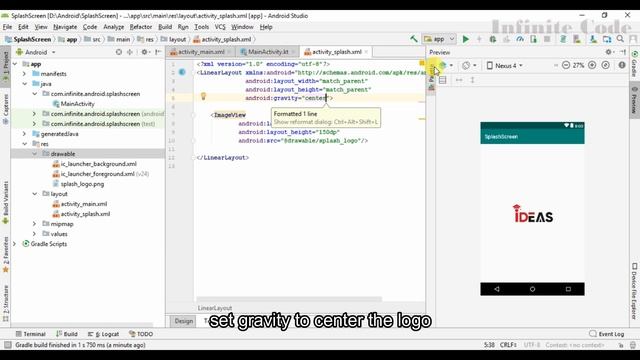Open the File menu
The height and width of the screenshot is (360, 640).
click(x=7, y=27)
